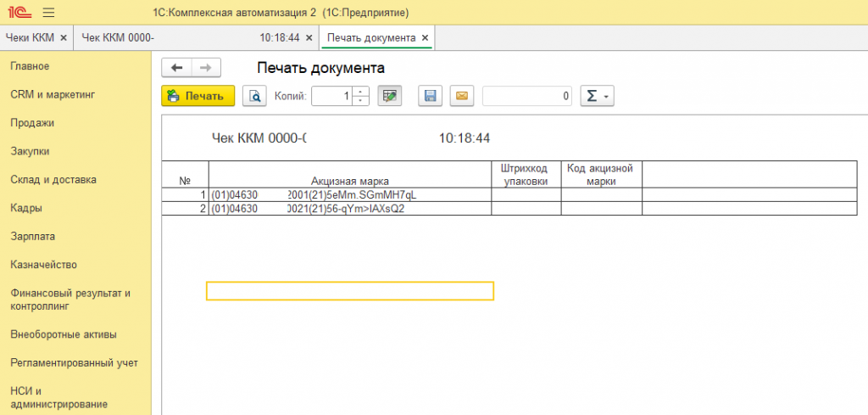Open Финансовый результат и контроллинг section

coord(70,300)
